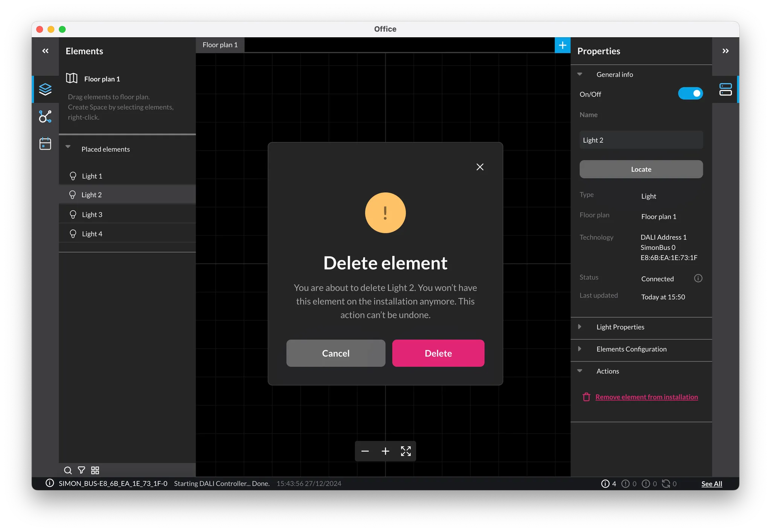The width and height of the screenshot is (771, 532).
Task: Click the Floor plan 1 map icon
Action: pos(72,78)
